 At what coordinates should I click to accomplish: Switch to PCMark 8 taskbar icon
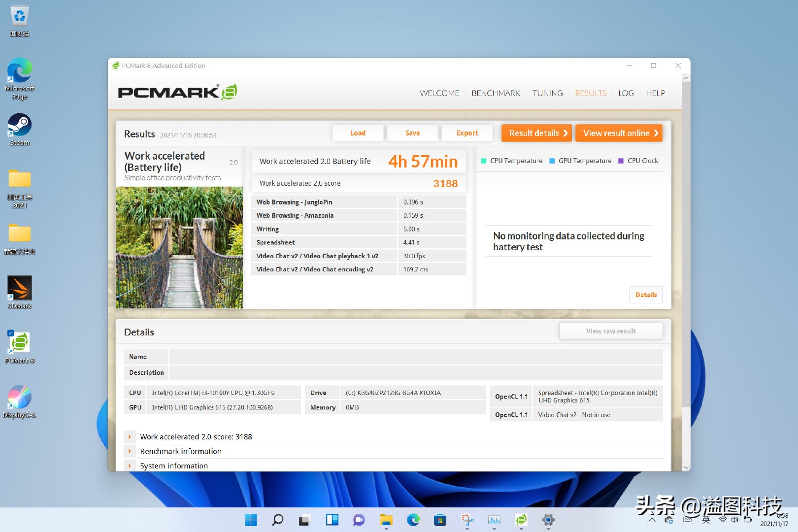coord(521,520)
